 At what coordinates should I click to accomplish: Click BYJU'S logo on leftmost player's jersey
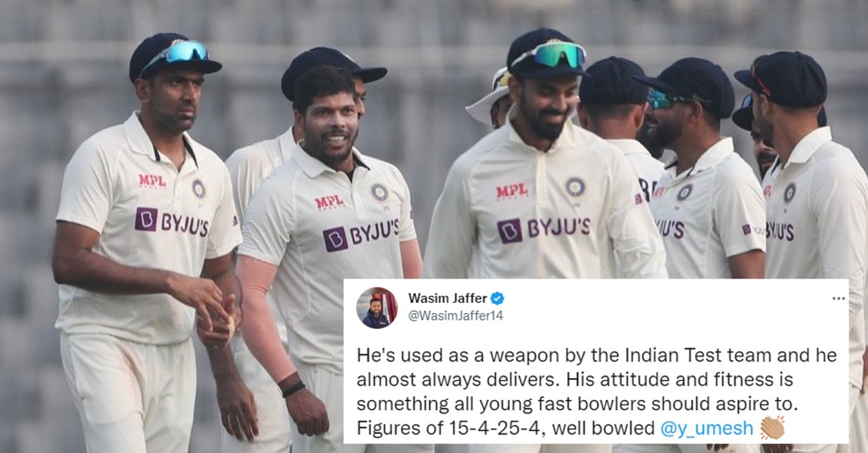coord(172,222)
